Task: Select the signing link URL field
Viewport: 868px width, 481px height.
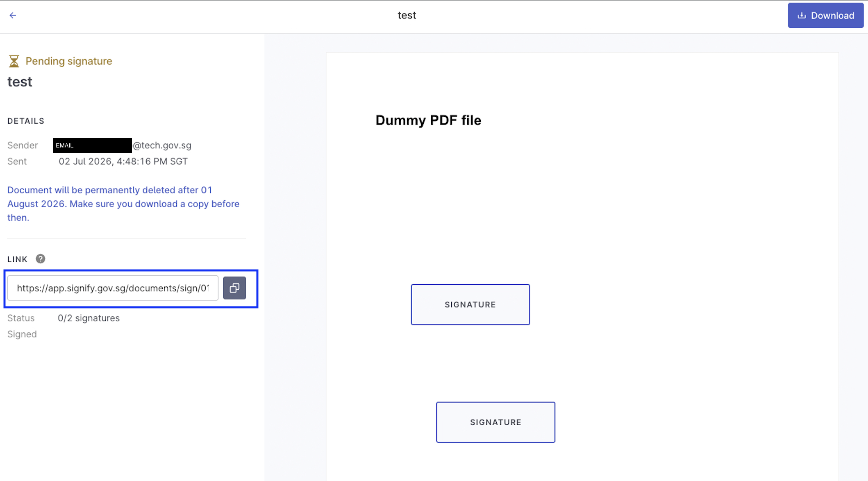Action: click(x=113, y=288)
